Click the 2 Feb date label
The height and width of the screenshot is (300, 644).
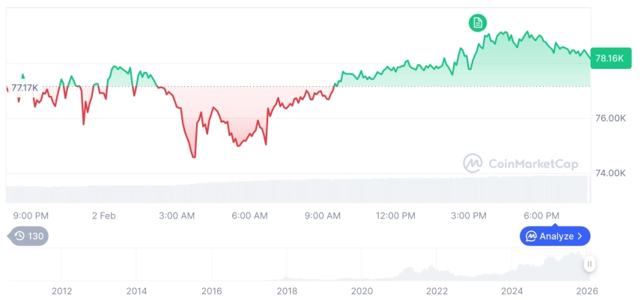click(104, 215)
